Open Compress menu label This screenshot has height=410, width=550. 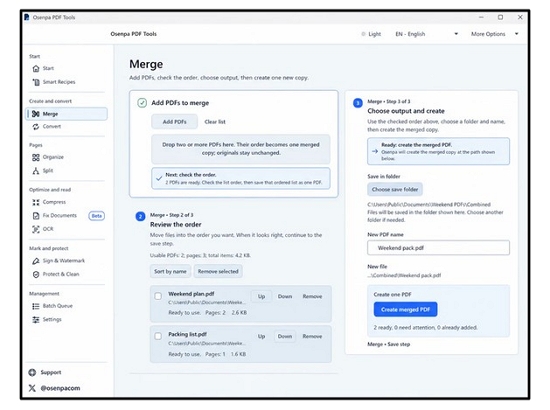[54, 202]
